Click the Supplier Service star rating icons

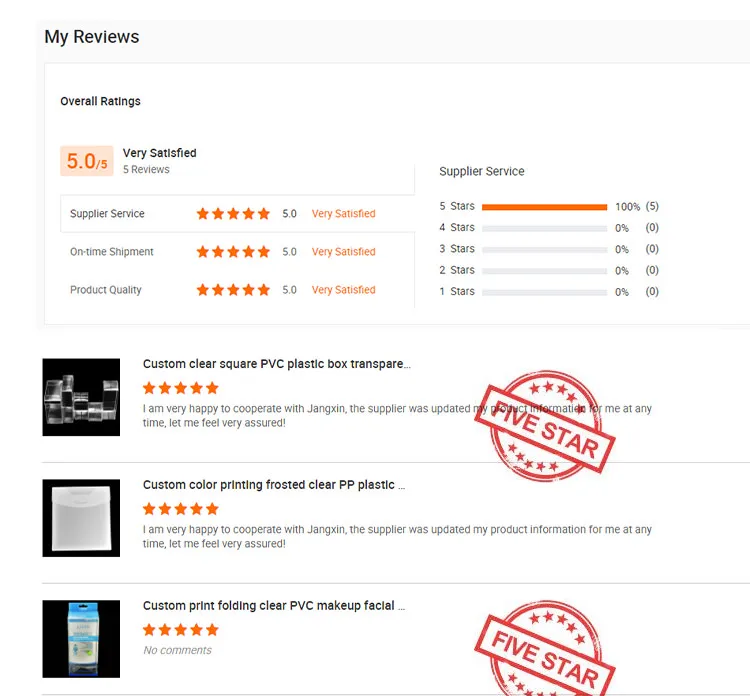tap(233, 213)
